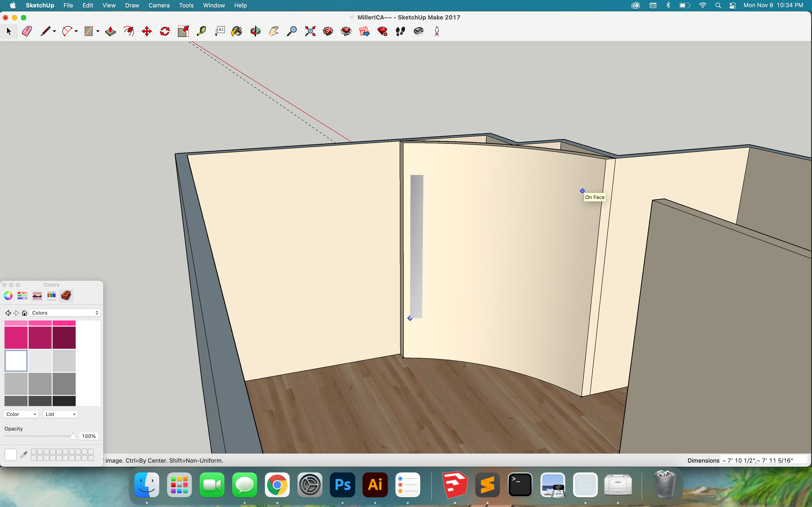Select the Push/Pull tool

pyautogui.click(x=110, y=31)
